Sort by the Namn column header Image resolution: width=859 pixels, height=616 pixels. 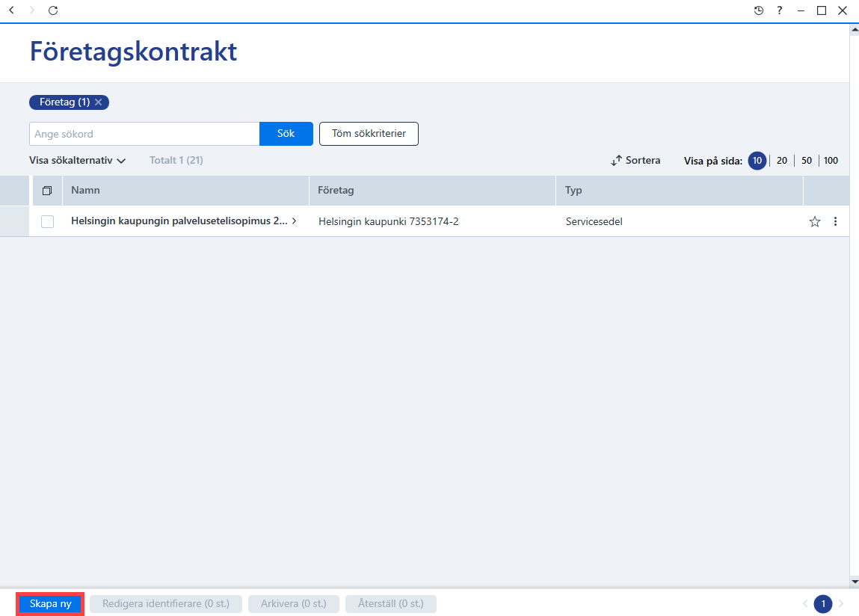pyautogui.click(x=85, y=190)
